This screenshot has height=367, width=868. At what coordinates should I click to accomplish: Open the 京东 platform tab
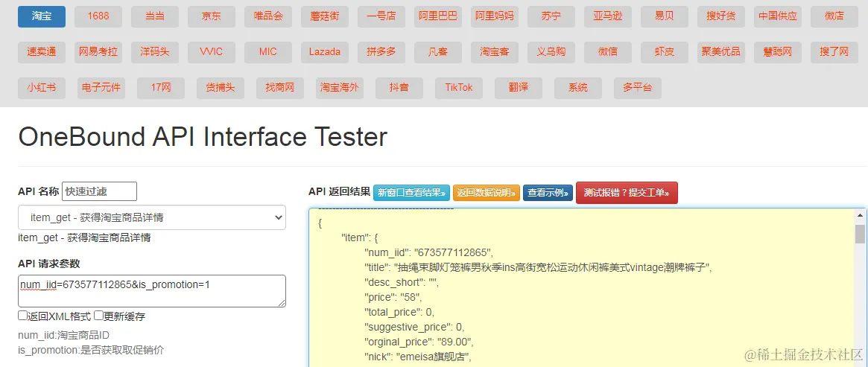point(212,16)
